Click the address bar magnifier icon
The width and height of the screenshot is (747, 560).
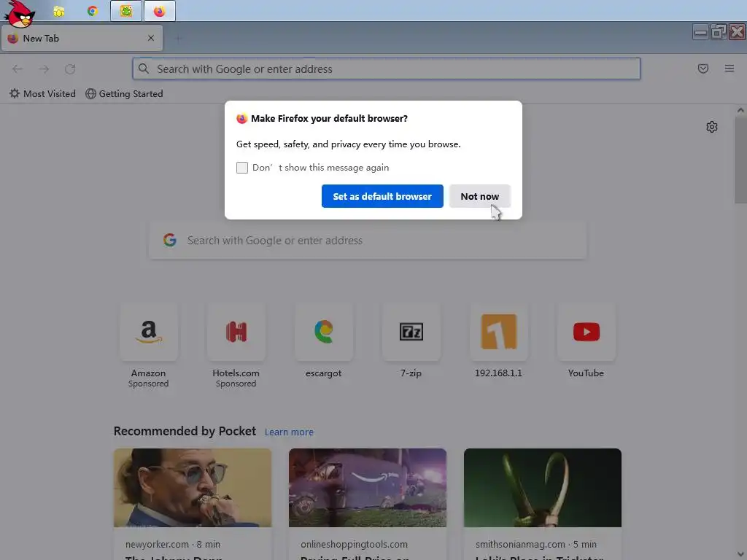[x=144, y=69]
